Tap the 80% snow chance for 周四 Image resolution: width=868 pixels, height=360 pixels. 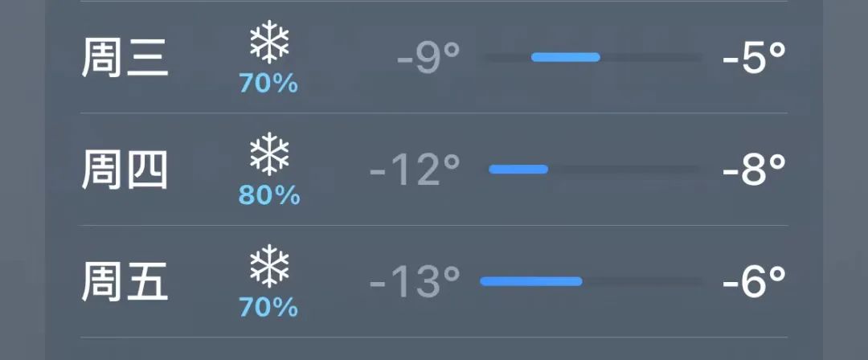pos(269,195)
